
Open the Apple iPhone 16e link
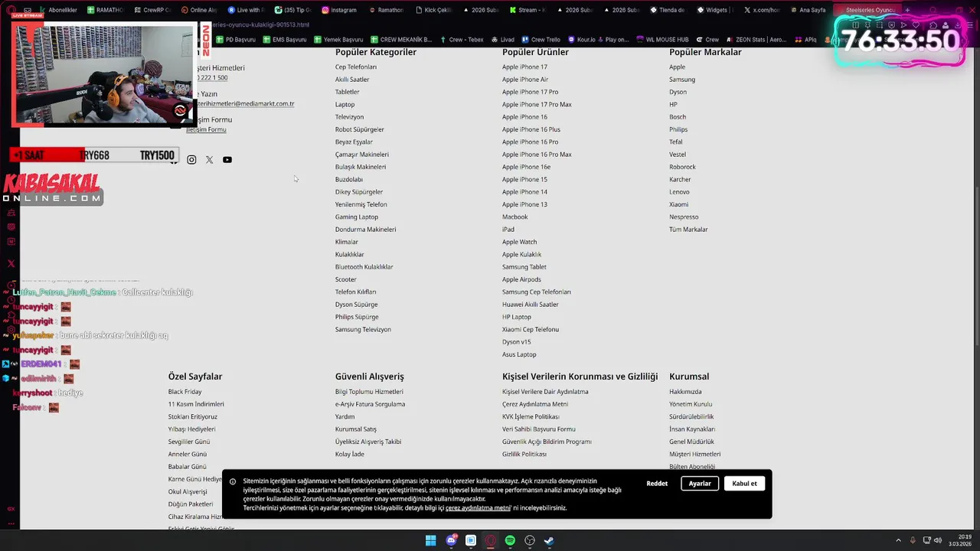[526, 167]
